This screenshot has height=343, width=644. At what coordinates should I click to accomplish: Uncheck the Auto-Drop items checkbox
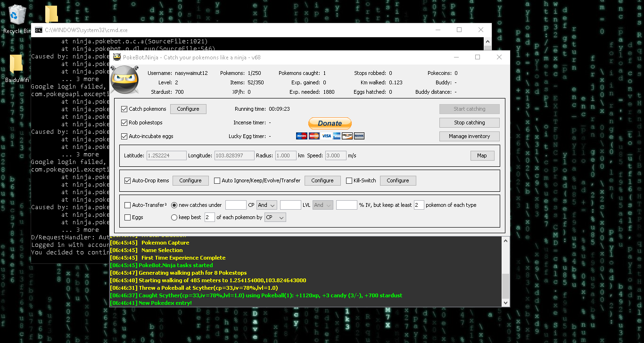click(127, 180)
